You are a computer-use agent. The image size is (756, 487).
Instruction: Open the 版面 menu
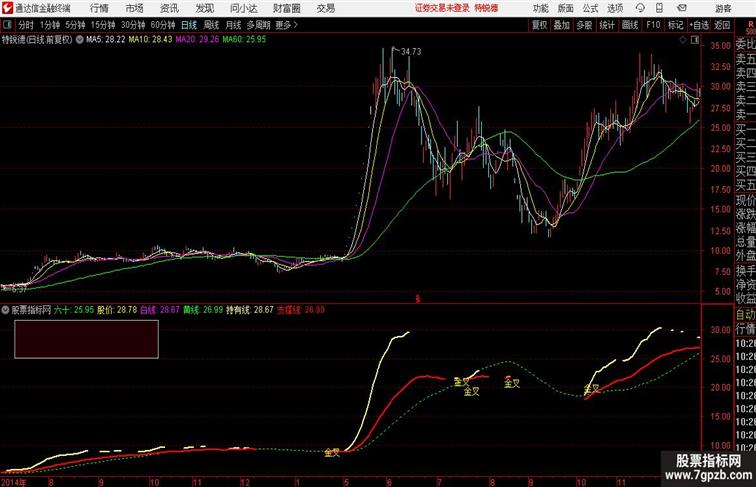pos(566,8)
